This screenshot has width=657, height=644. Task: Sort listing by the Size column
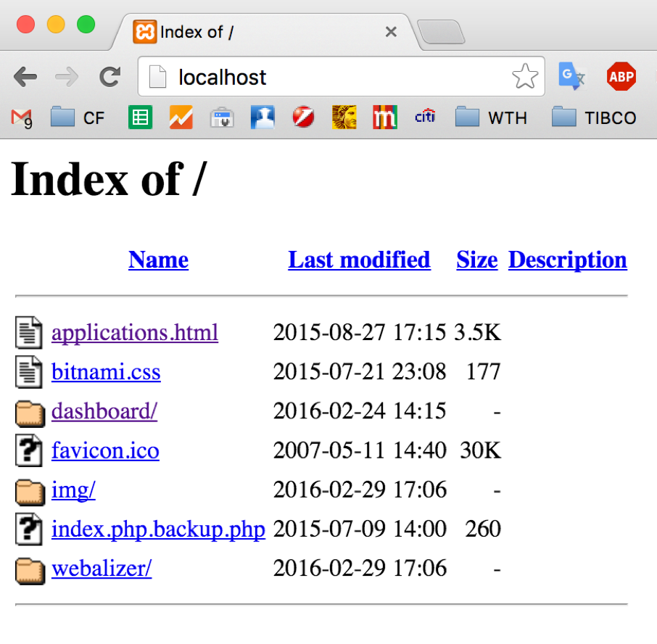click(x=476, y=260)
